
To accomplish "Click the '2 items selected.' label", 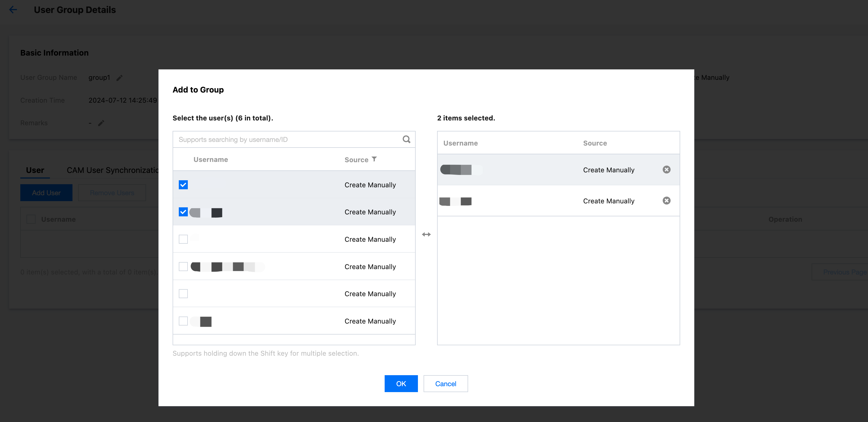I will pyautogui.click(x=466, y=118).
